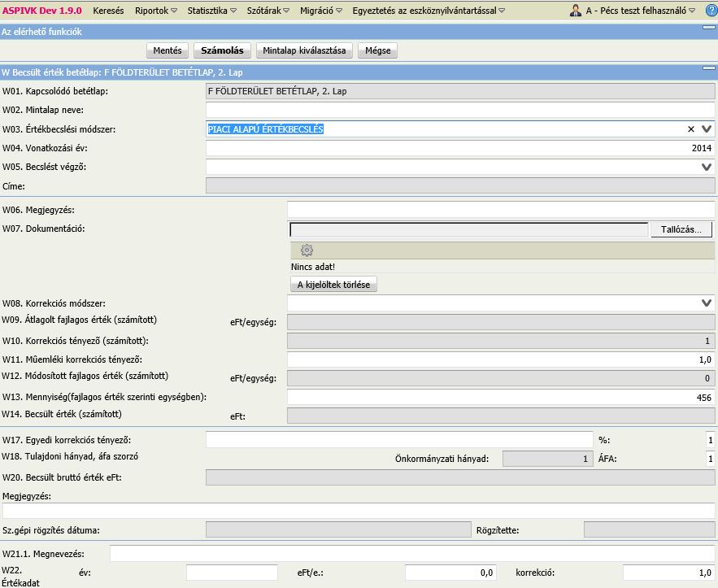
Task: Click 'A kijelöltek törlése' button
Action: coord(333,285)
